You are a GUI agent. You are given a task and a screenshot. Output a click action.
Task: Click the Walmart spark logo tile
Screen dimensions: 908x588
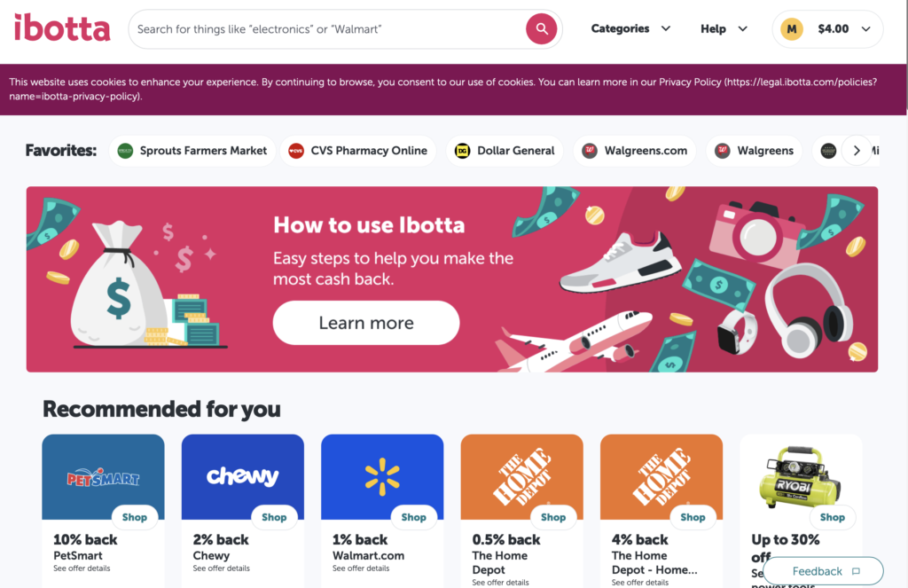[x=381, y=476]
